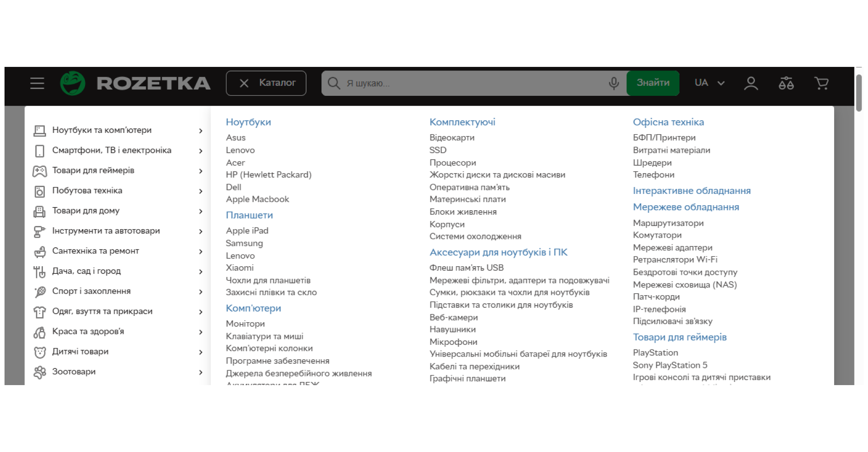Click the drill icon beside Інструменти та автотовари
The height and width of the screenshot is (452, 868).
40,231
